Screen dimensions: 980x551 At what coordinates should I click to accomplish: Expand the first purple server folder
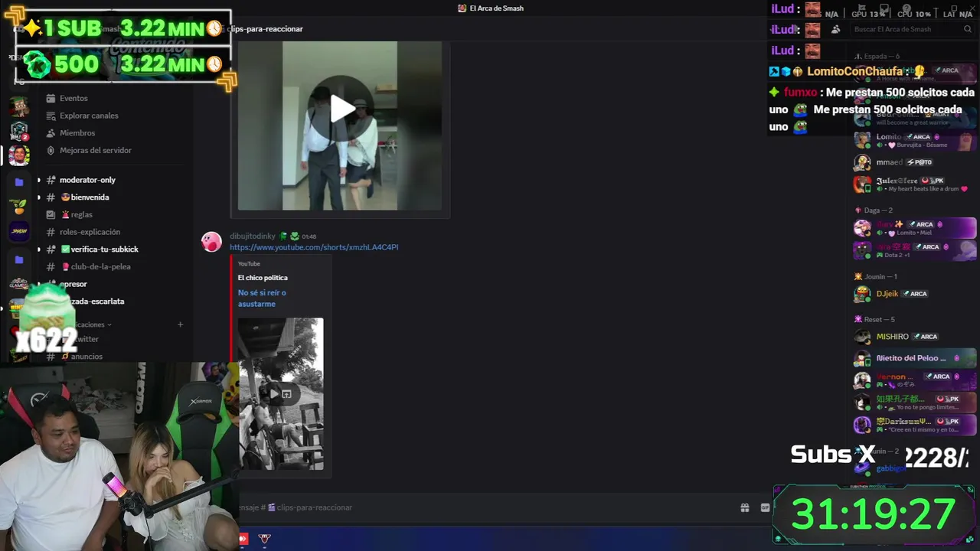coord(19,182)
